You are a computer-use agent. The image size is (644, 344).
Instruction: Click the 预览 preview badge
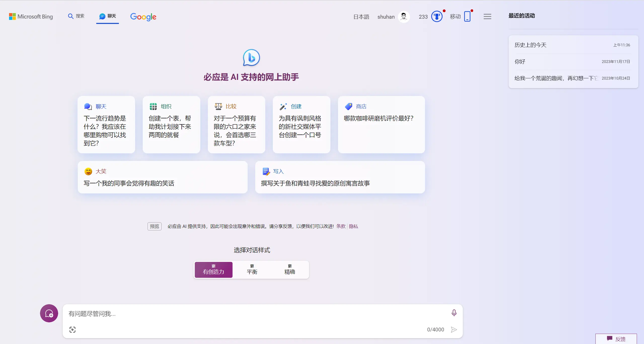pyautogui.click(x=155, y=226)
